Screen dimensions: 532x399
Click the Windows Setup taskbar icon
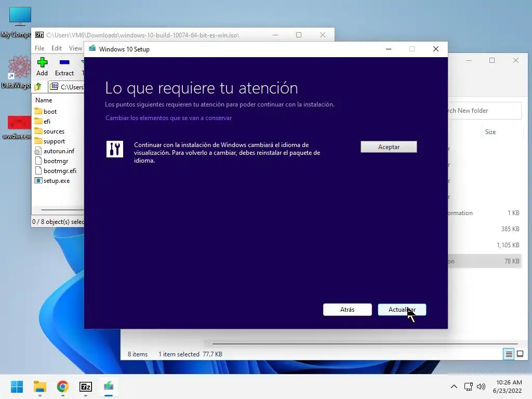pos(109,387)
